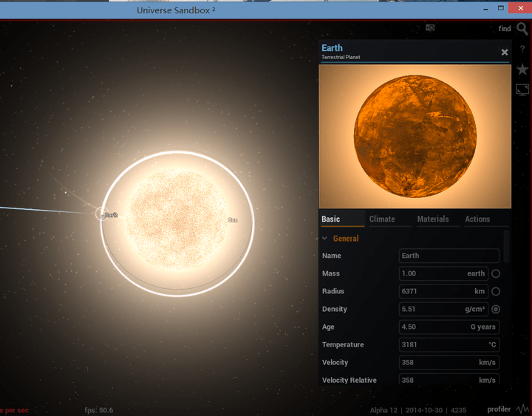Click the Earth planet preview image
The width and height of the screenshot is (532, 416).
(415, 136)
